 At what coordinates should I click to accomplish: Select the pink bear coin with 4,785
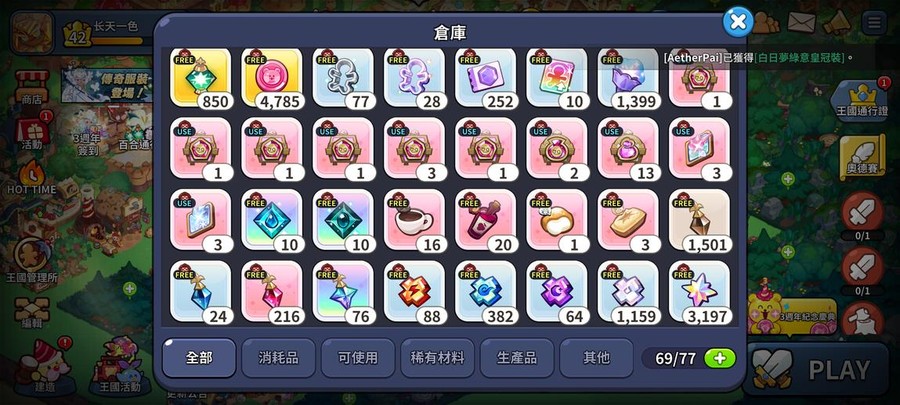(272, 79)
